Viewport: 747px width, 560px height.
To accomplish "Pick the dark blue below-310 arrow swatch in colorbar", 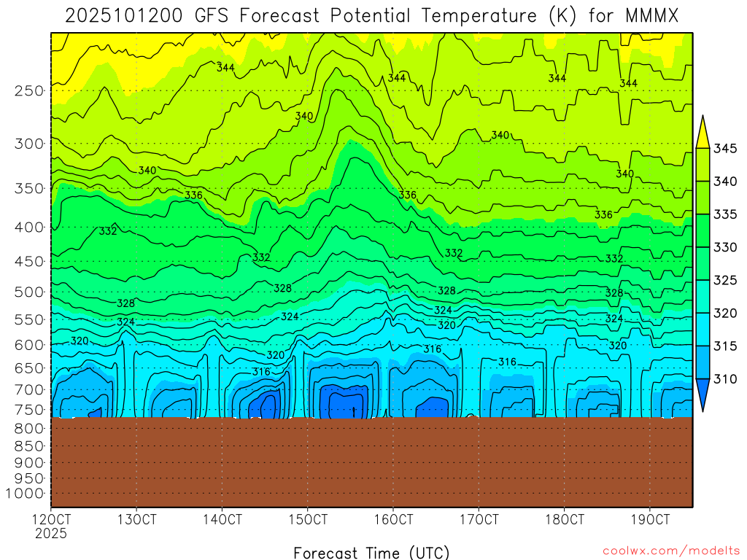I will point(703,392).
